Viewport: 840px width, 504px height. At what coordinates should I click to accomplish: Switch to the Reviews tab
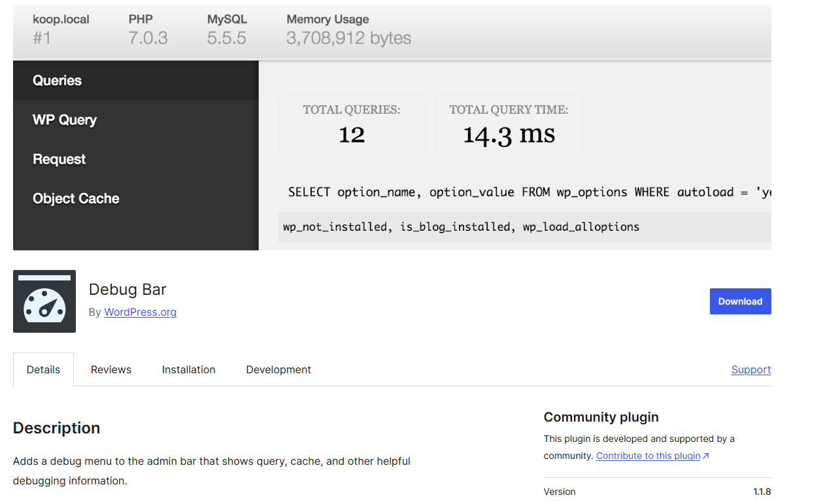[x=111, y=370]
